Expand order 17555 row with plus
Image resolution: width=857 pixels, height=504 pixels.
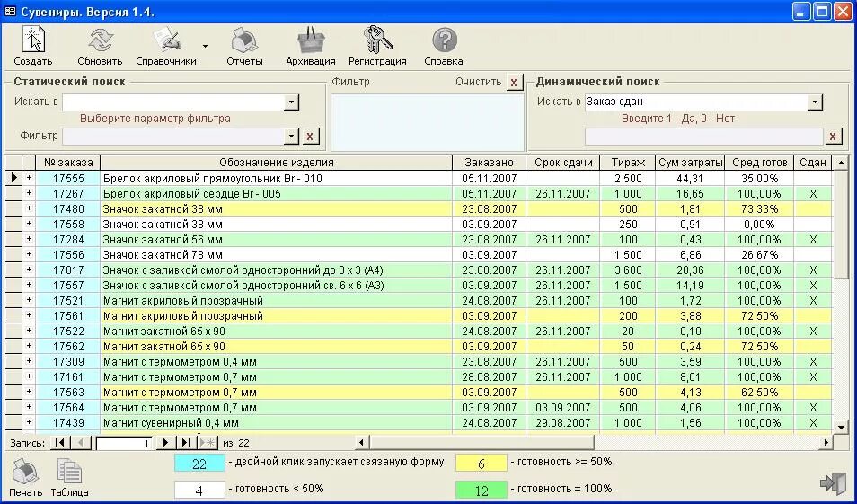pos(29,178)
